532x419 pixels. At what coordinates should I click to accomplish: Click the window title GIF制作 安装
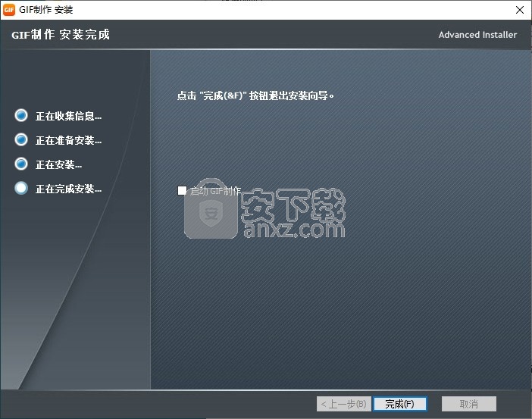pos(45,10)
